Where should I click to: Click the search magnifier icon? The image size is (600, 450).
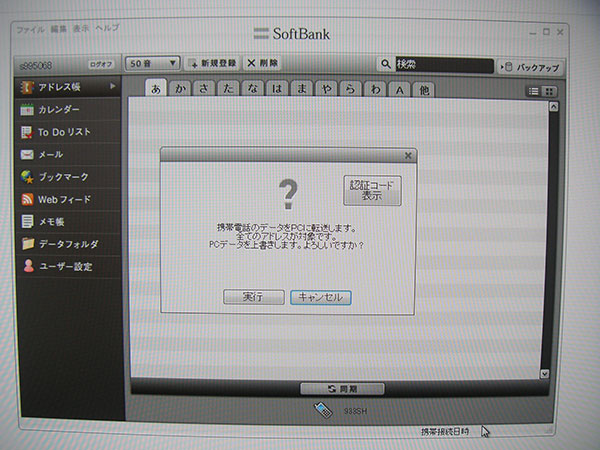pyautogui.click(x=386, y=64)
